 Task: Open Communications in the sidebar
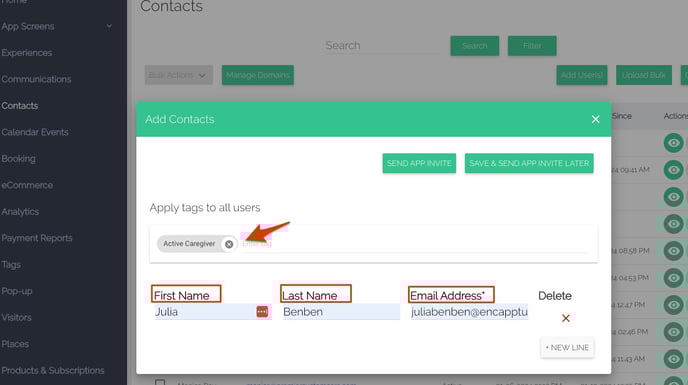click(x=36, y=79)
